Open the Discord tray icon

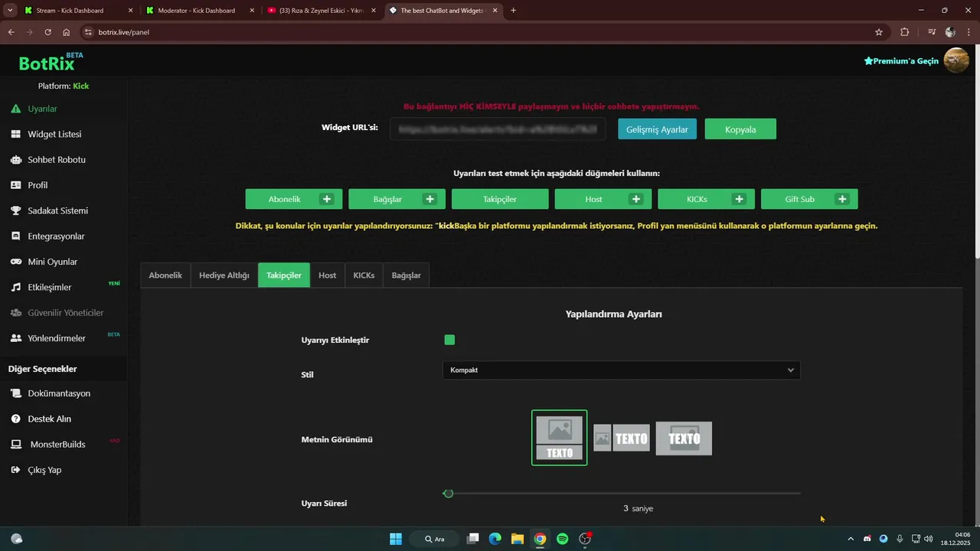[x=867, y=539]
